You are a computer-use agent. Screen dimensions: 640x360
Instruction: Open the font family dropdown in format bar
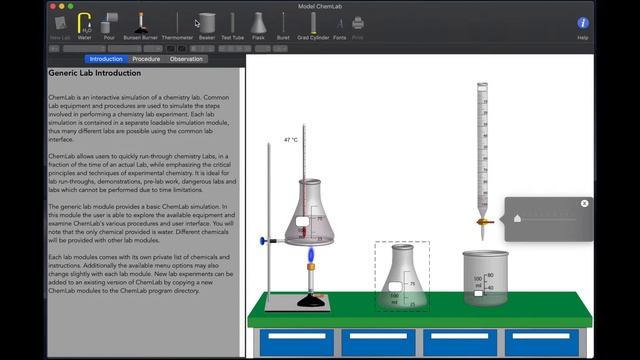click(84, 49)
